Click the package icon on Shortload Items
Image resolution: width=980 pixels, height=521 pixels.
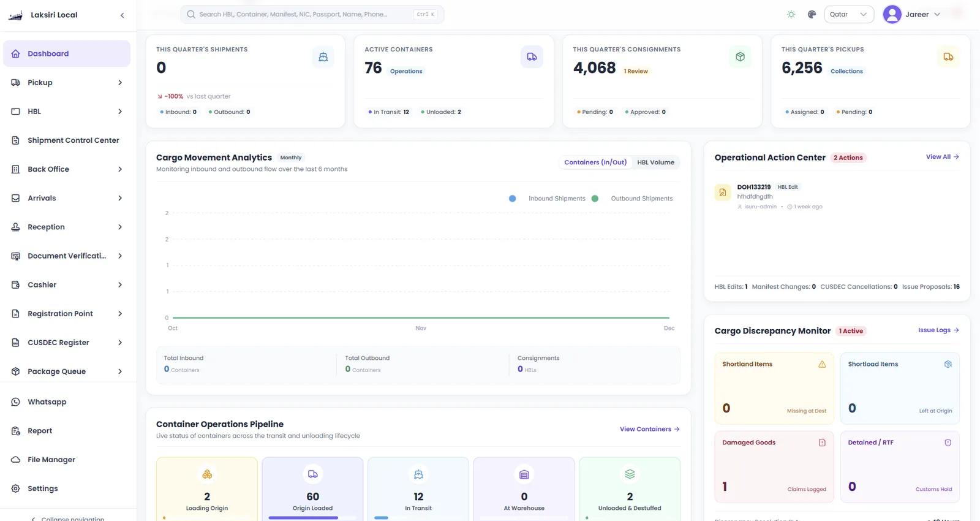click(948, 364)
